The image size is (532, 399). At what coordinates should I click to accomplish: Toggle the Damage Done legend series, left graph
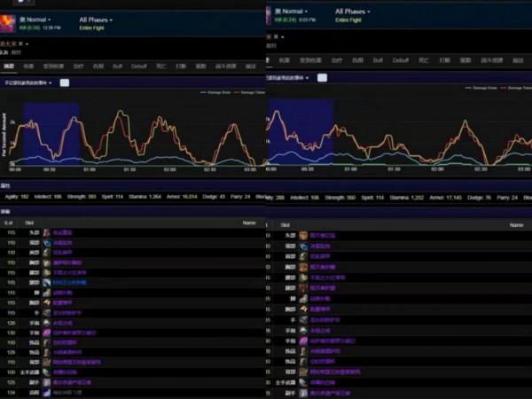coord(215,91)
